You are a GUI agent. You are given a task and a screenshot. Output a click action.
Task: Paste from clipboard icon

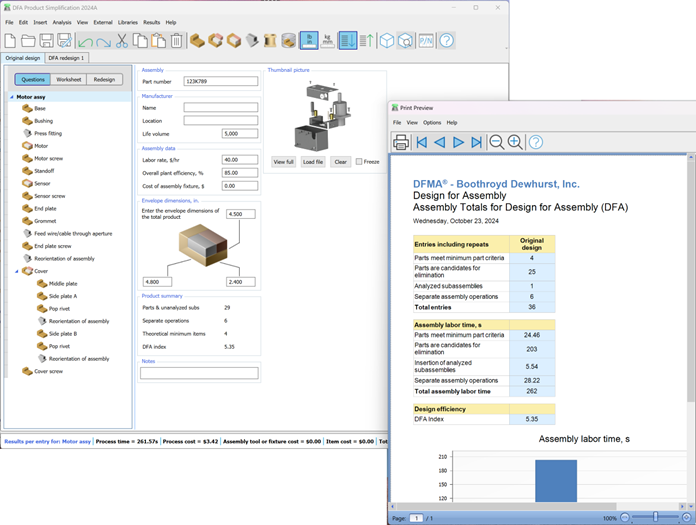click(x=158, y=41)
